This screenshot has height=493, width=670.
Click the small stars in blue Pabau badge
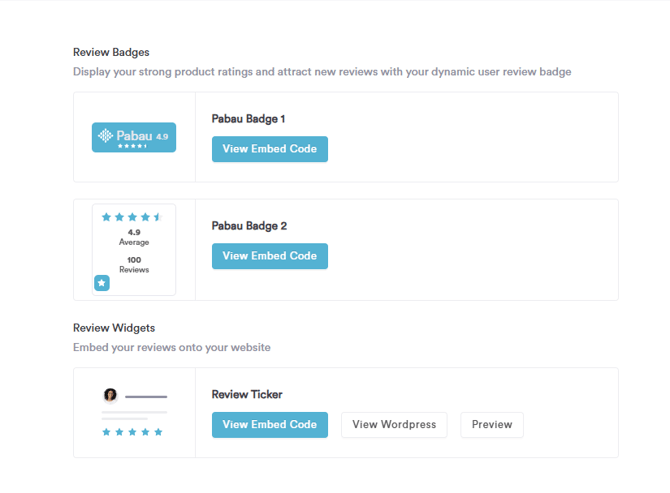[x=132, y=146]
